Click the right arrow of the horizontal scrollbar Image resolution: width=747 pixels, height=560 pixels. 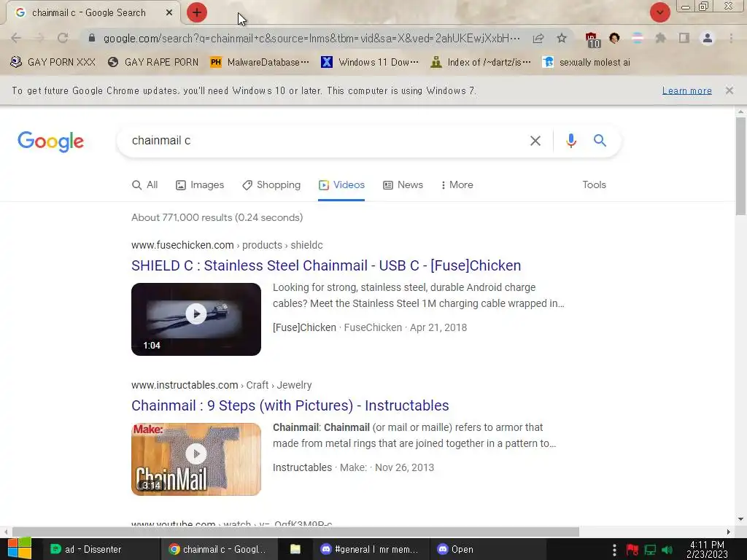coord(729,532)
